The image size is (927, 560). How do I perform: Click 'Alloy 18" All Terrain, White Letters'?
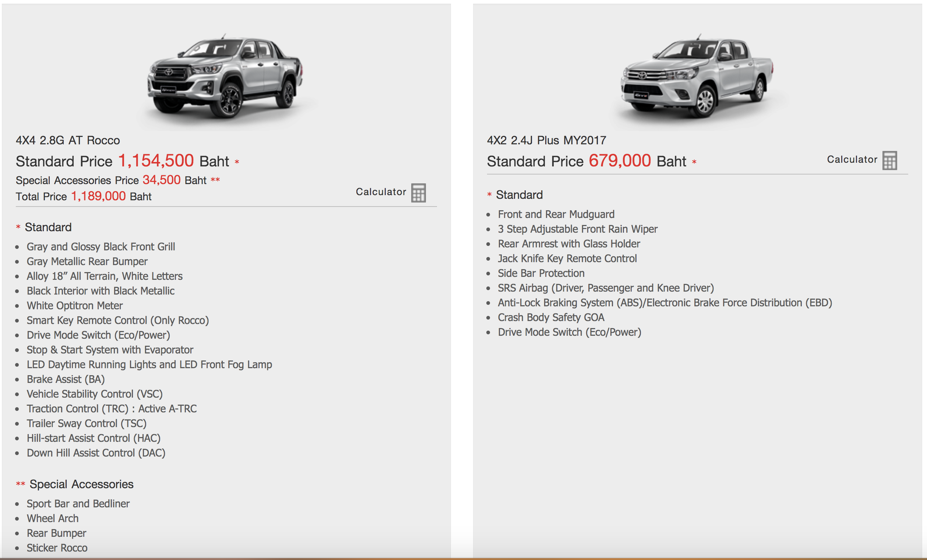tap(105, 276)
